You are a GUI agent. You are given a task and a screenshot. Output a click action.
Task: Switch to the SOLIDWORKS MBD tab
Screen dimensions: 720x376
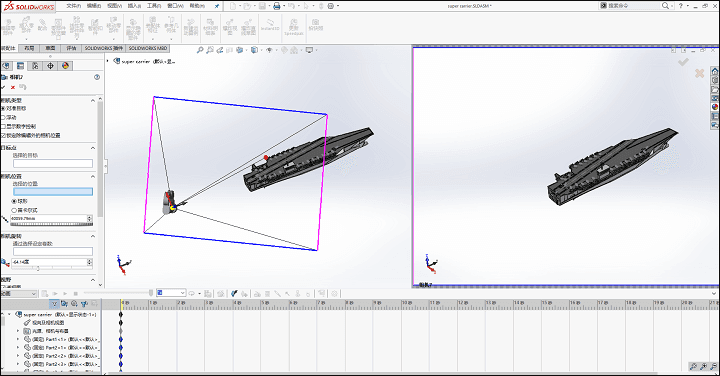(147, 48)
